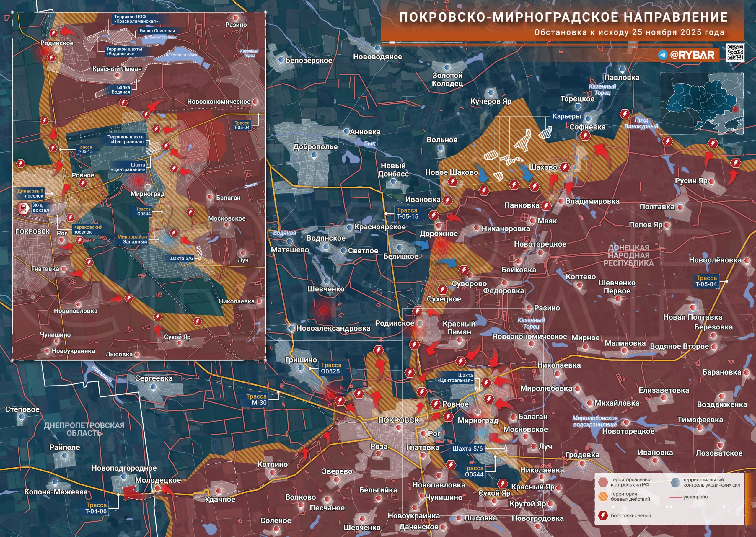Click the clash icon left of Суворово
The image size is (756, 537).
(442, 290)
